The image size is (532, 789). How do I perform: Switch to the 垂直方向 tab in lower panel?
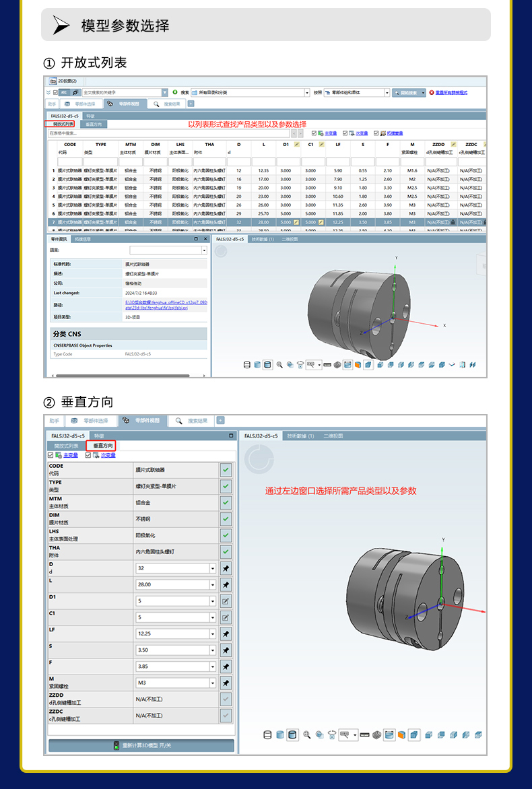coord(103,446)
